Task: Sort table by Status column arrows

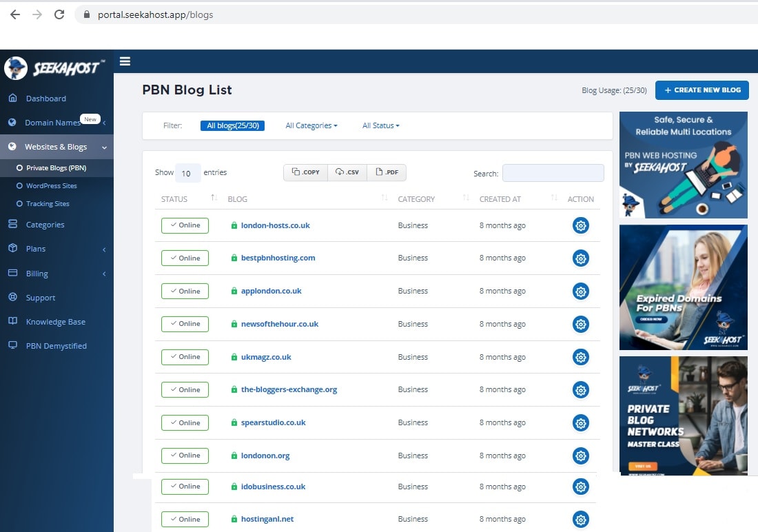Action: [214, 198]
